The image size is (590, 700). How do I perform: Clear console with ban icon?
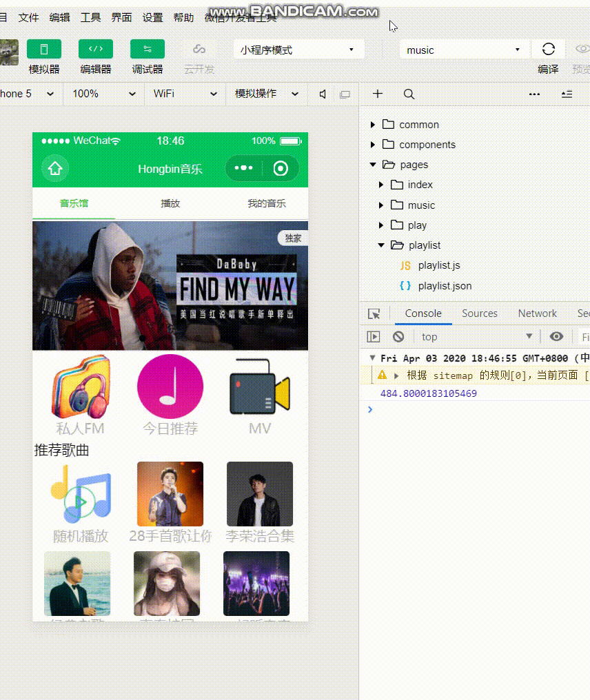pos(398,337)
